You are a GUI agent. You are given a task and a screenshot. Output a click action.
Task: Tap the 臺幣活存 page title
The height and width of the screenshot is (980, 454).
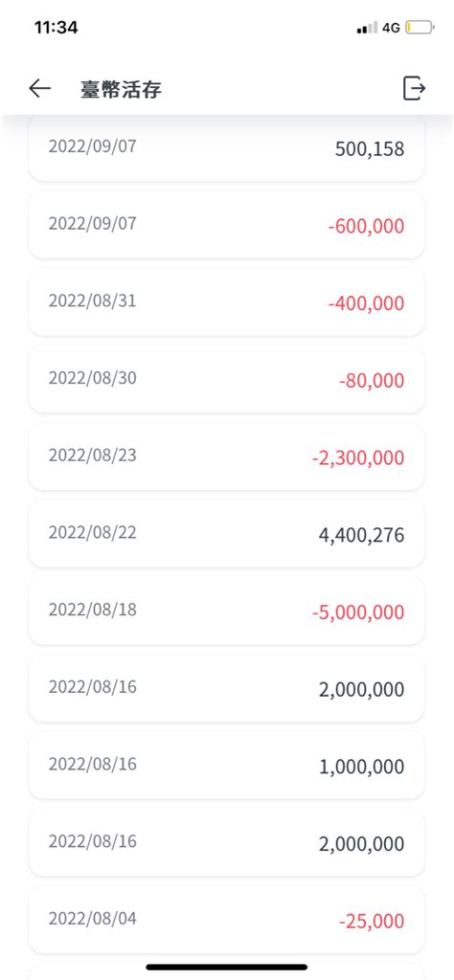(x=121, y=89)
